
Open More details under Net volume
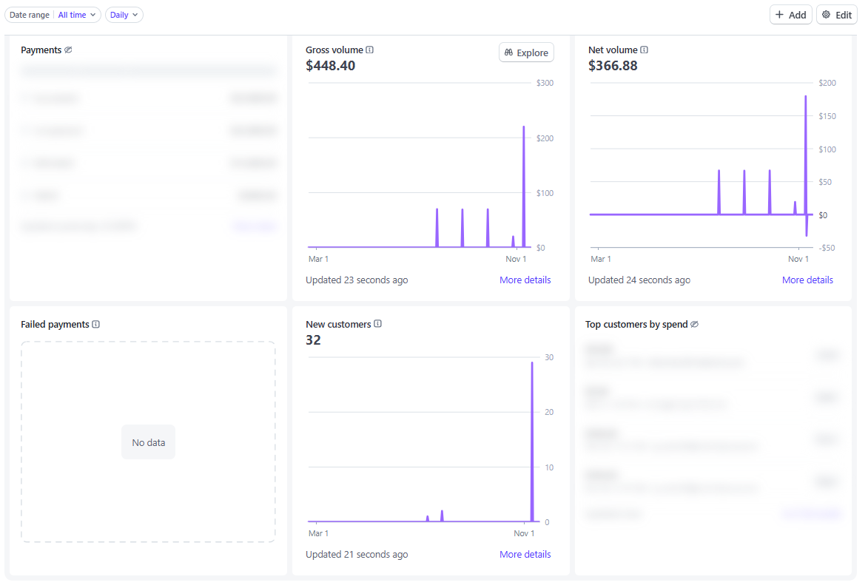(x=807, y=280)
